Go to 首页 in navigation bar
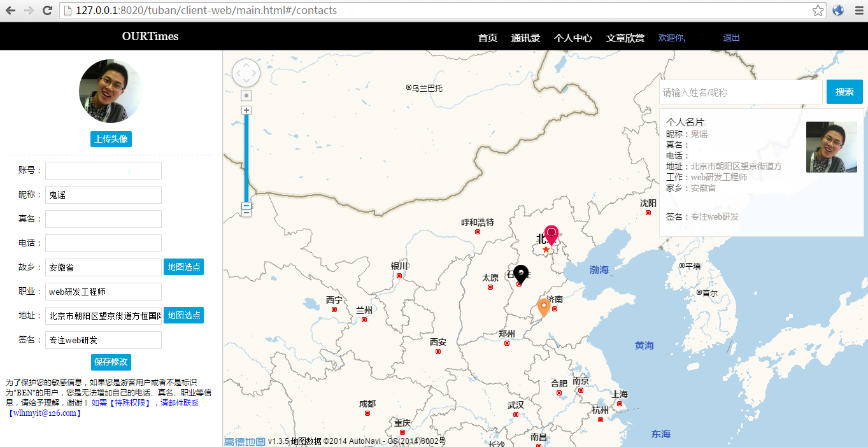Screen dimensions: 868x447 (488, 38)
